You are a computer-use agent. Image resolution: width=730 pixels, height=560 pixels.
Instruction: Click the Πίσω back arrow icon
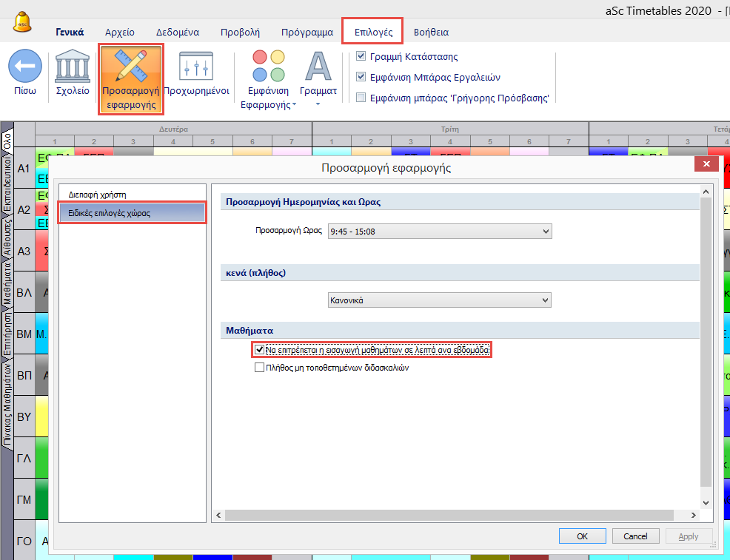tap(24, 67)
